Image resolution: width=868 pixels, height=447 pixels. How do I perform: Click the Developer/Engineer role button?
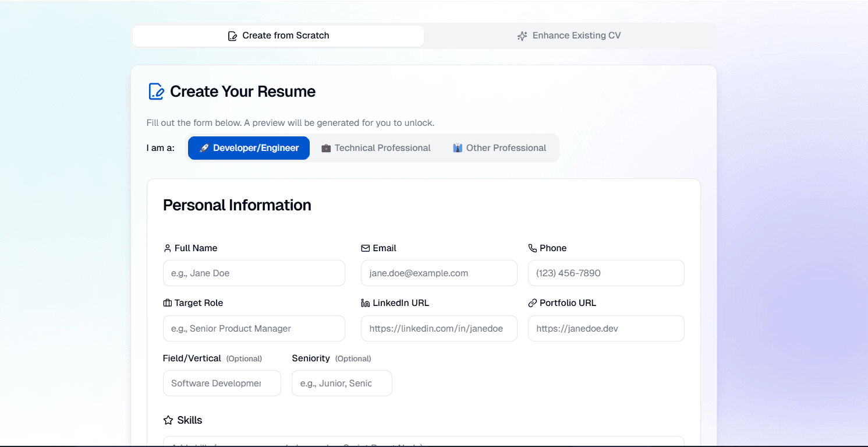tap(249, 147)
